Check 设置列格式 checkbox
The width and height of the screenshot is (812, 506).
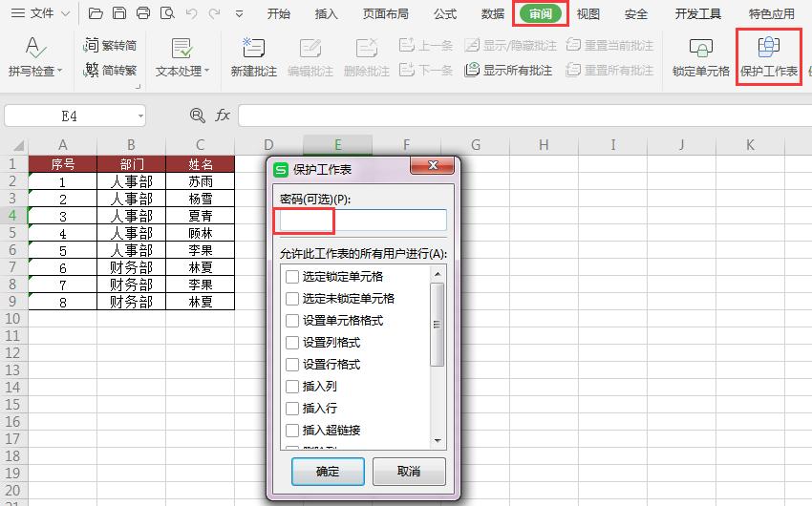(x=292, y=343)
